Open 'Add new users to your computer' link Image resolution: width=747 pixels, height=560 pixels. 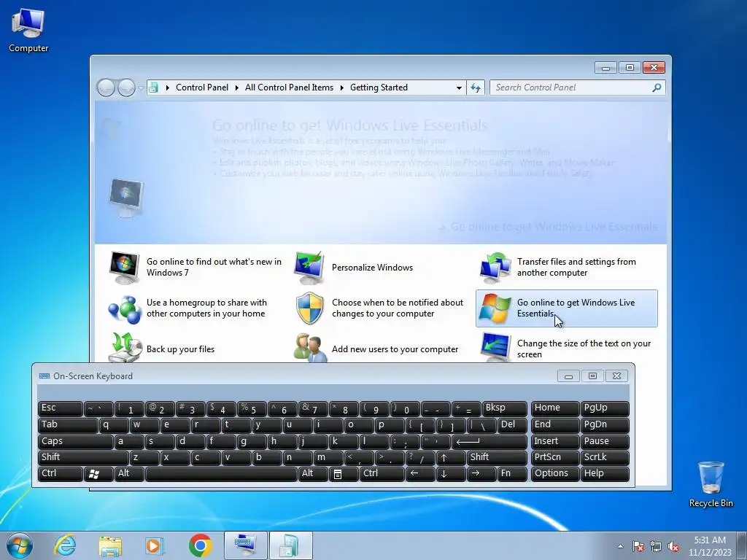point(395,349)
